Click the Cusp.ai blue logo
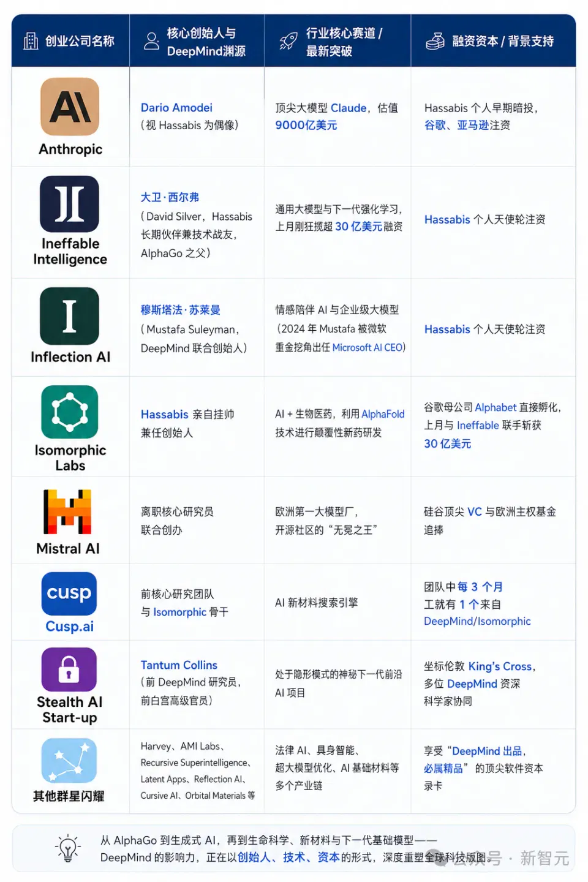Image resolution: width=588 pixels, height=882 pixels. 69,594
